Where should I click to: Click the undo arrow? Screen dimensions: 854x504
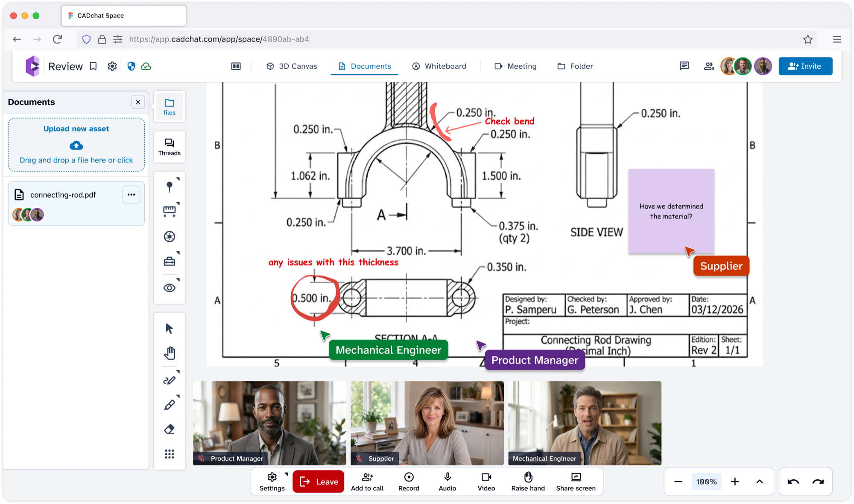[x=793, y=481]
